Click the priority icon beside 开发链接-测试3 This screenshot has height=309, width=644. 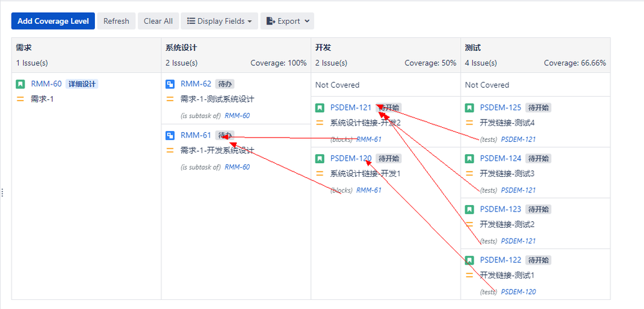(x=469, y=174)
